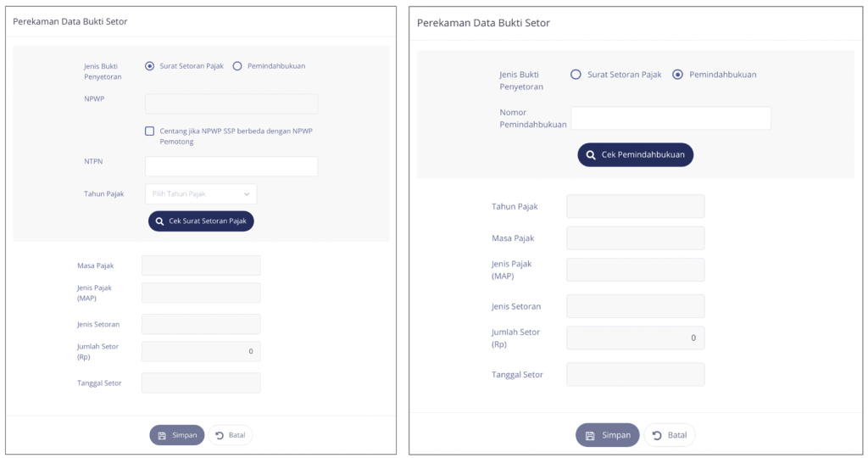Click the magnifier icon in Cek Pemindahbukuan
868x458 pixels.
(591, 155)
